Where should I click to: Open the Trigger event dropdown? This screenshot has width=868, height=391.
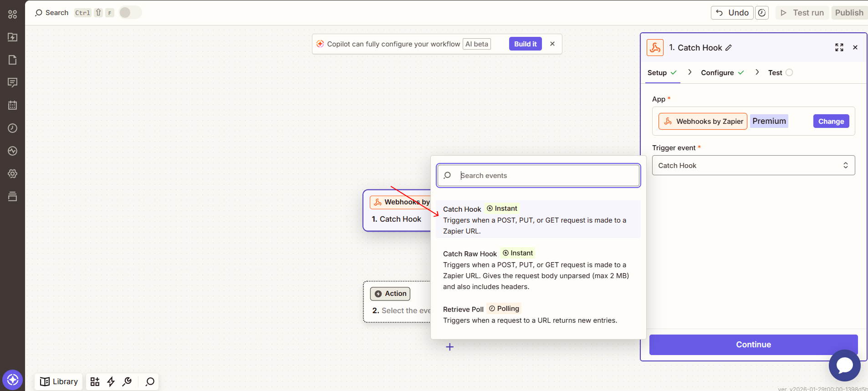coord(753,165)
